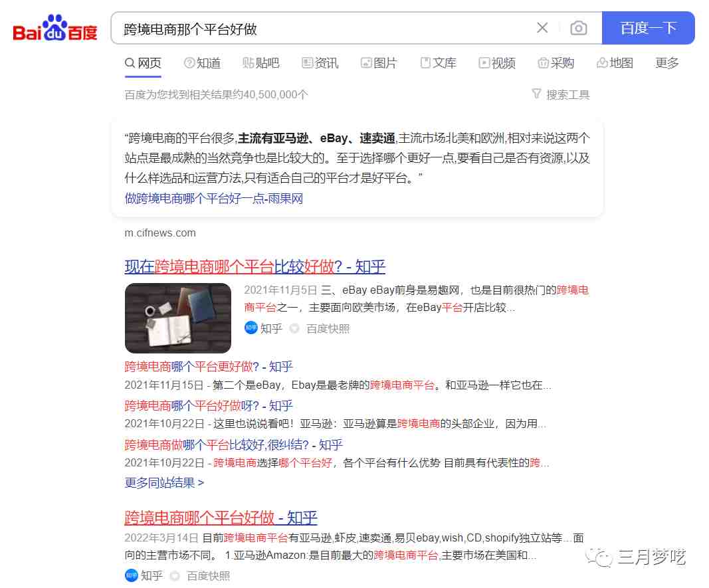Switch to the 贴吧 tab
This screenshot has height=588, width=709.
click(x=261, y=63)
